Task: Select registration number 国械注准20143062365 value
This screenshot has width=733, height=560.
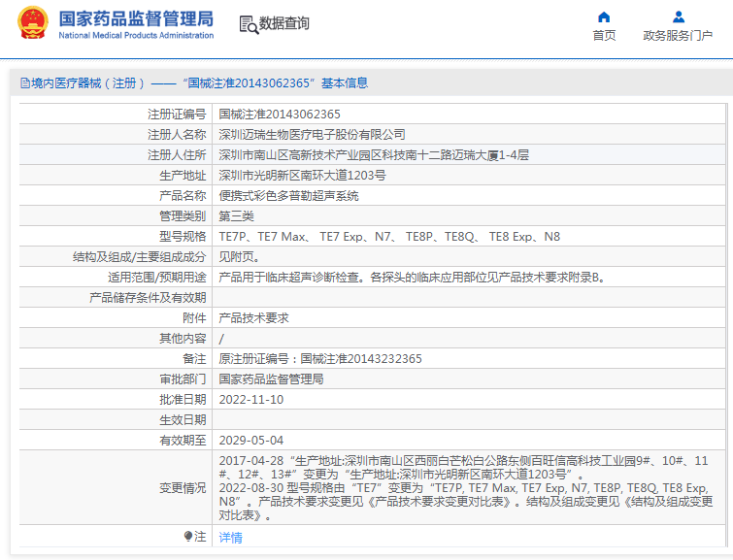Action: tap(280, 115)
